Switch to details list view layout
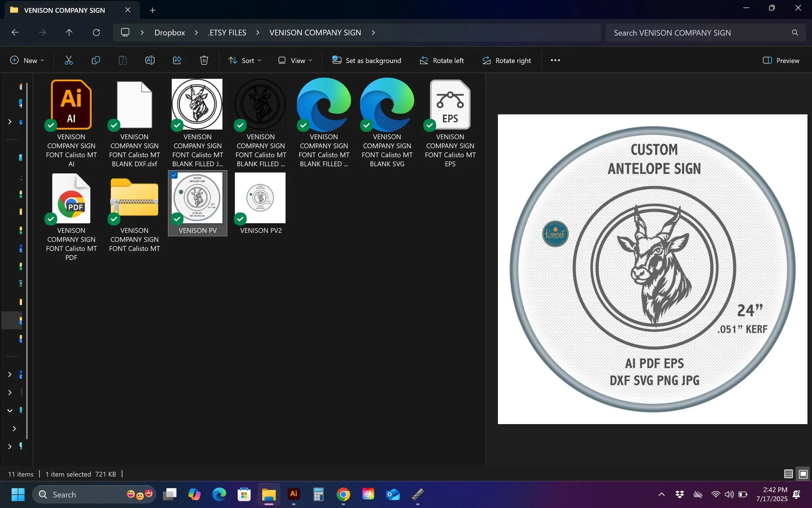 (x=788, y=474)
